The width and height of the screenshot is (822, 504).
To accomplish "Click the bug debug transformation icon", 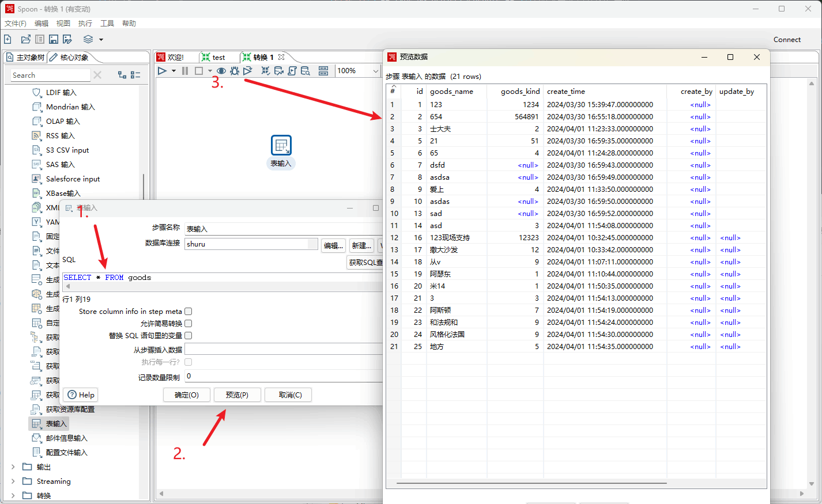I will [235, 71].
